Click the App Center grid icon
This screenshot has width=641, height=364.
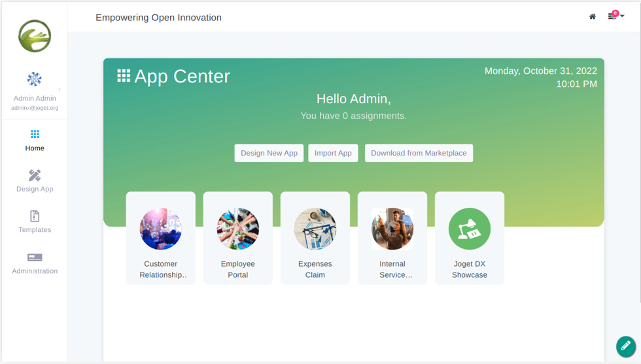124,76
